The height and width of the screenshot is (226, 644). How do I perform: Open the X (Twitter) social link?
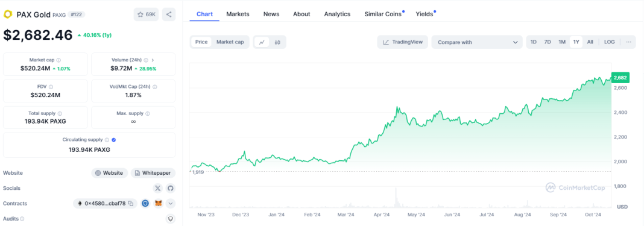coord(158,188)
